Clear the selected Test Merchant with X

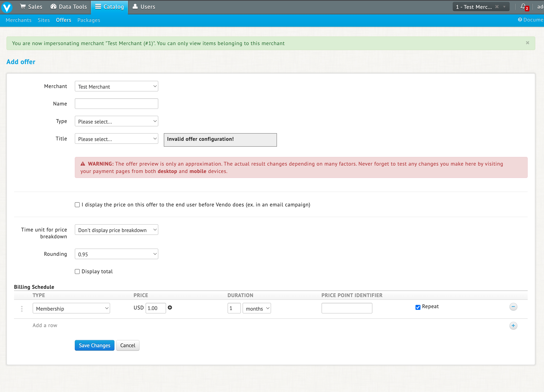coord(497,7)
